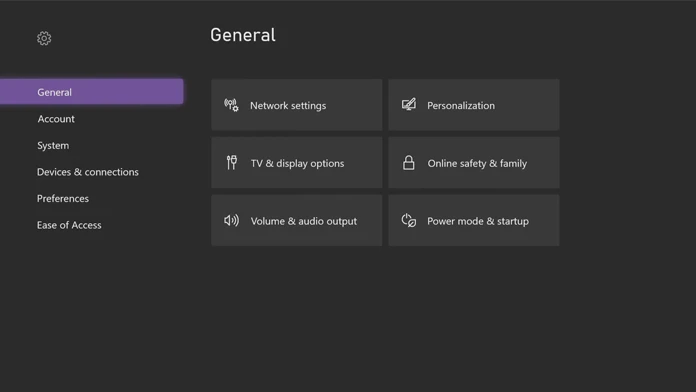The height and width of the screenshot is (392, 696).
Task: Click the settings gear icon
Action: click(x=44, y=38)
